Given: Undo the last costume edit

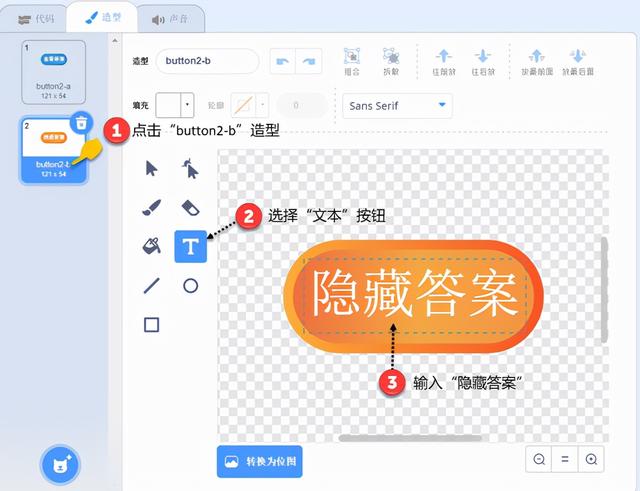Looking at the screenshot, I should point(282,61).
